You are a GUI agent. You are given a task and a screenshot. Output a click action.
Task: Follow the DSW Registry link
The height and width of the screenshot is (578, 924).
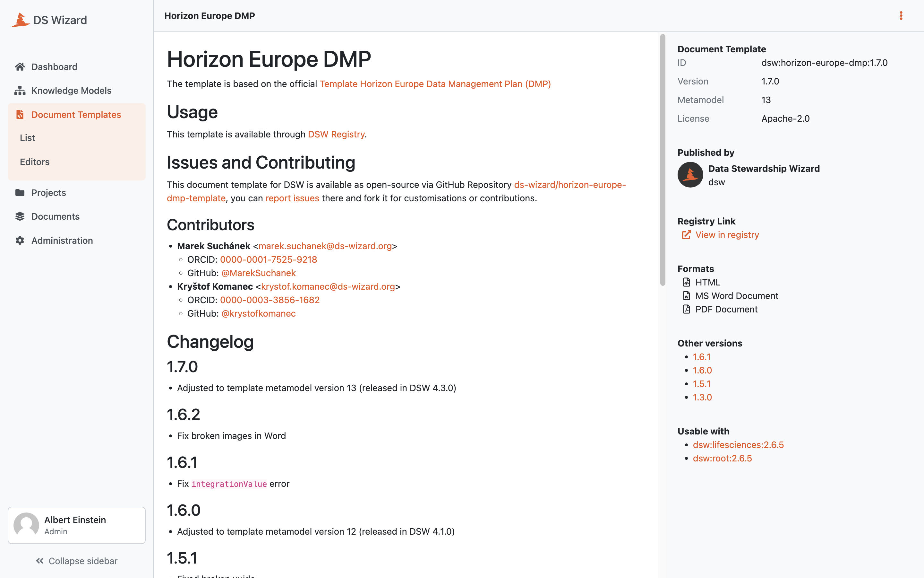pos(336,134)
